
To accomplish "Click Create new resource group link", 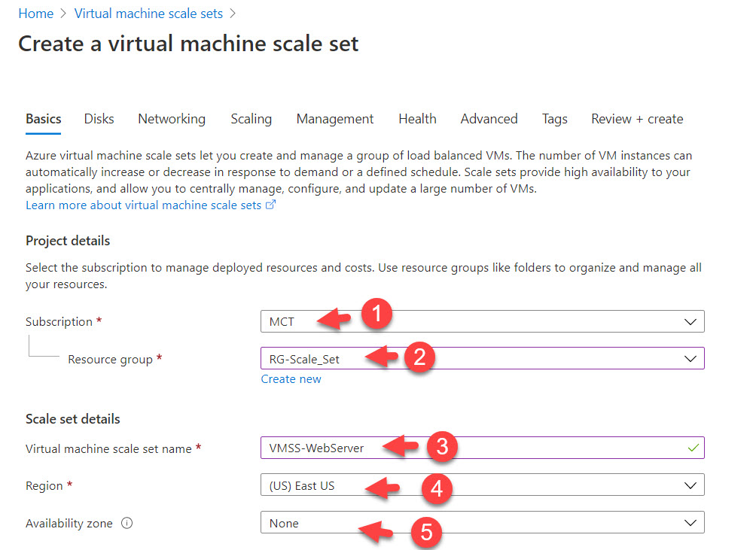I will point(291,379).
